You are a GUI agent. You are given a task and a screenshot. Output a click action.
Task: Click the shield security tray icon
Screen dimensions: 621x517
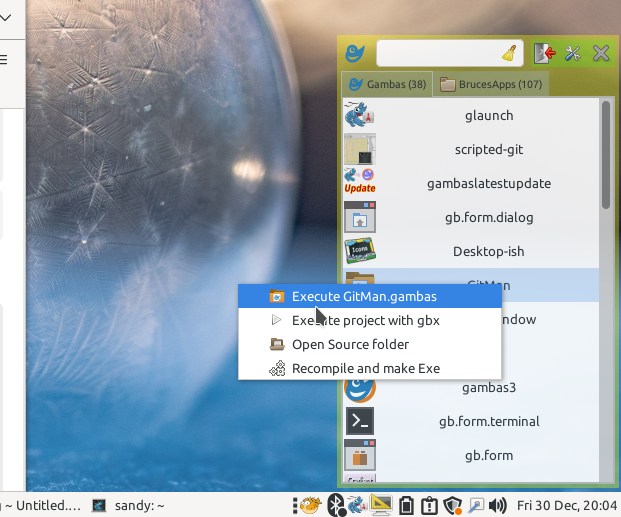click(x=452, y=505)
